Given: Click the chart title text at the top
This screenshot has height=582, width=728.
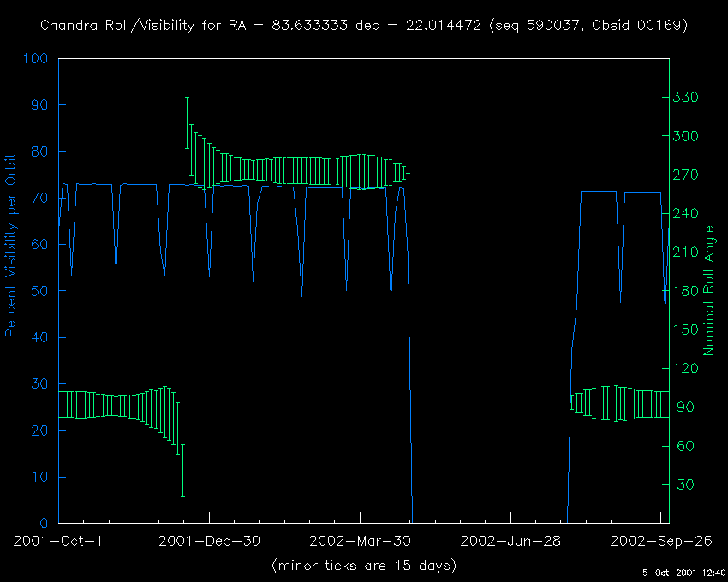Looking at the screenshot, I should click(364, 26).
